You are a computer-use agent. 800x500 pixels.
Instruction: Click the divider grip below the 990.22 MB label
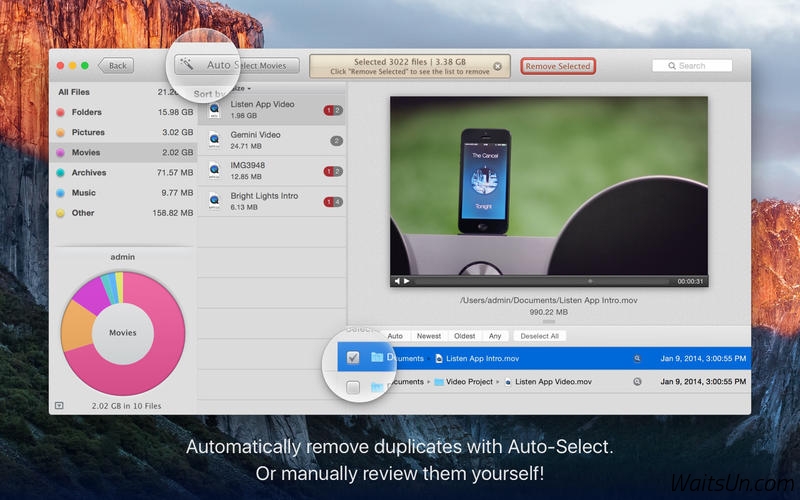549,322
